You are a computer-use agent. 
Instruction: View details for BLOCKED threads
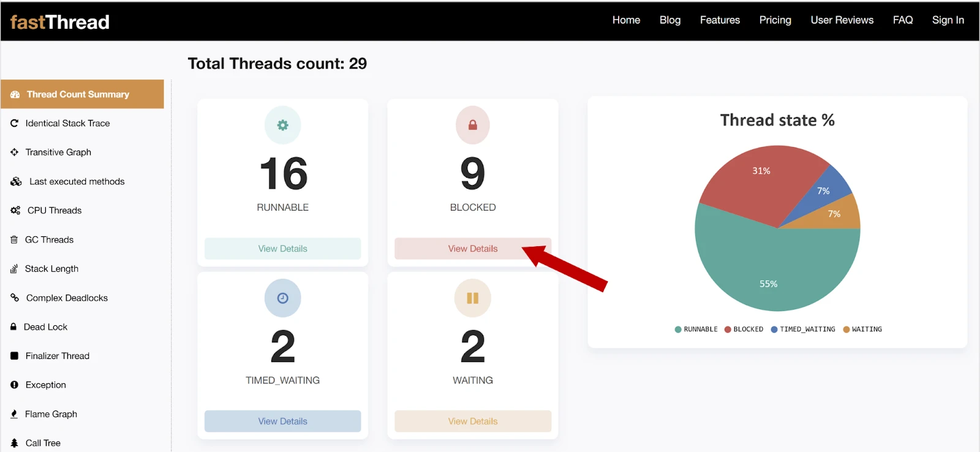[x=472, y=249]
